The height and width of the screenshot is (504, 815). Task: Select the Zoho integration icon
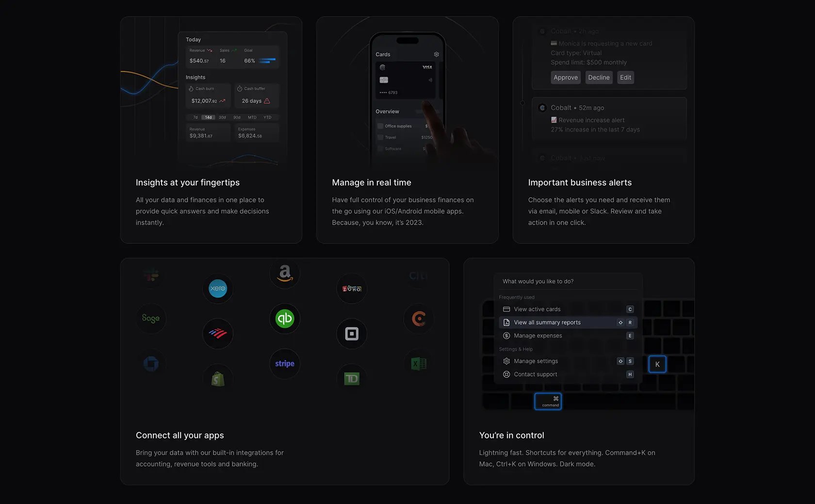352,288
